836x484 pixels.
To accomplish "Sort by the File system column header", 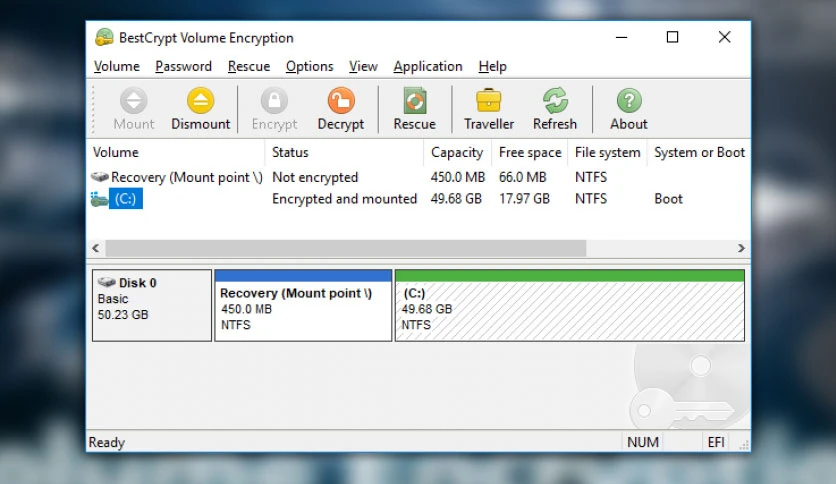I will click(607, 152).
